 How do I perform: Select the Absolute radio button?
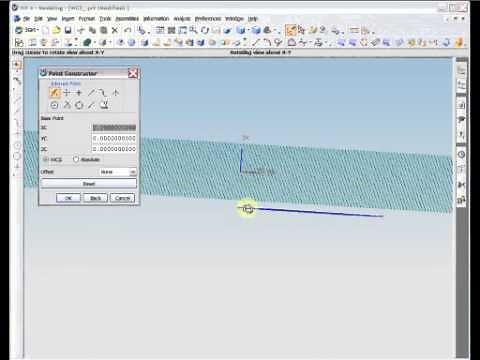coord(76,160)
